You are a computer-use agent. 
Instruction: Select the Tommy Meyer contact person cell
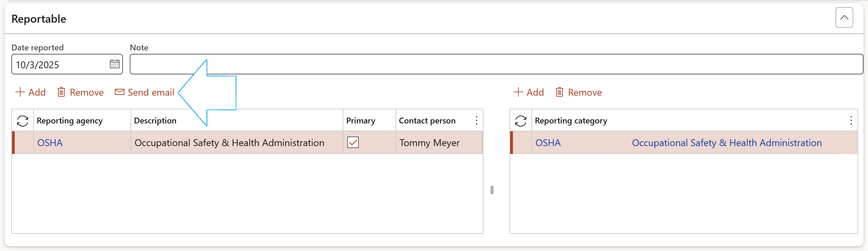[429, 143]
